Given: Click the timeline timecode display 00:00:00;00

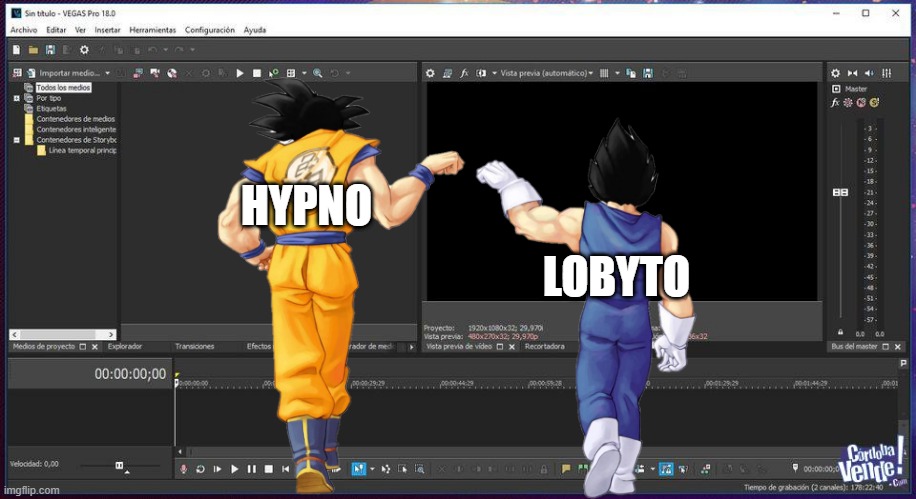Looking at the screenshot, I should pyautogui.click(x=130, y=374).
